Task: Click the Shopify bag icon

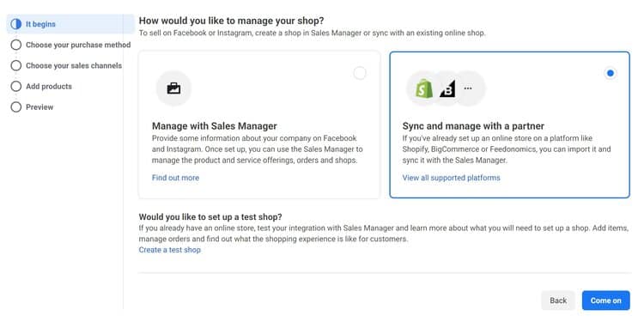Action: point(424,88)
